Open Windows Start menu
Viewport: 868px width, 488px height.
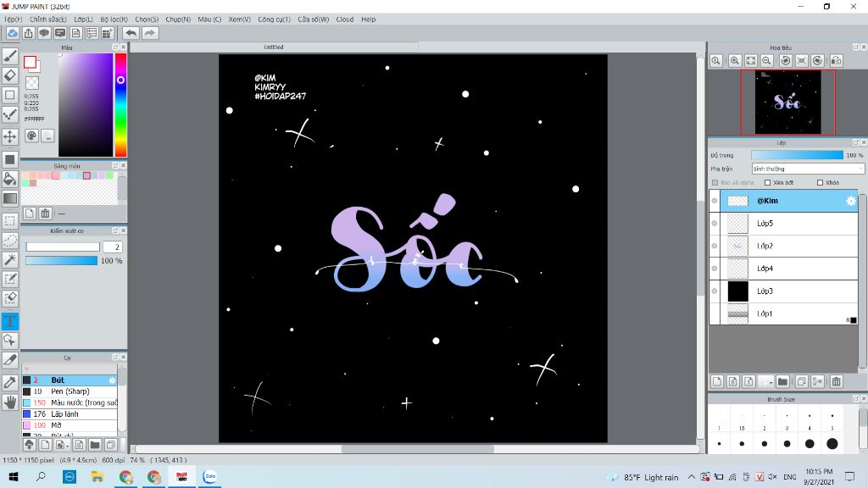point(14,476)
